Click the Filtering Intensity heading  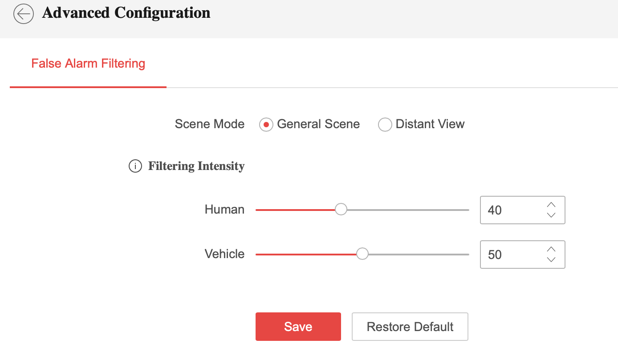pyautogui.click(x=196, y=166)
